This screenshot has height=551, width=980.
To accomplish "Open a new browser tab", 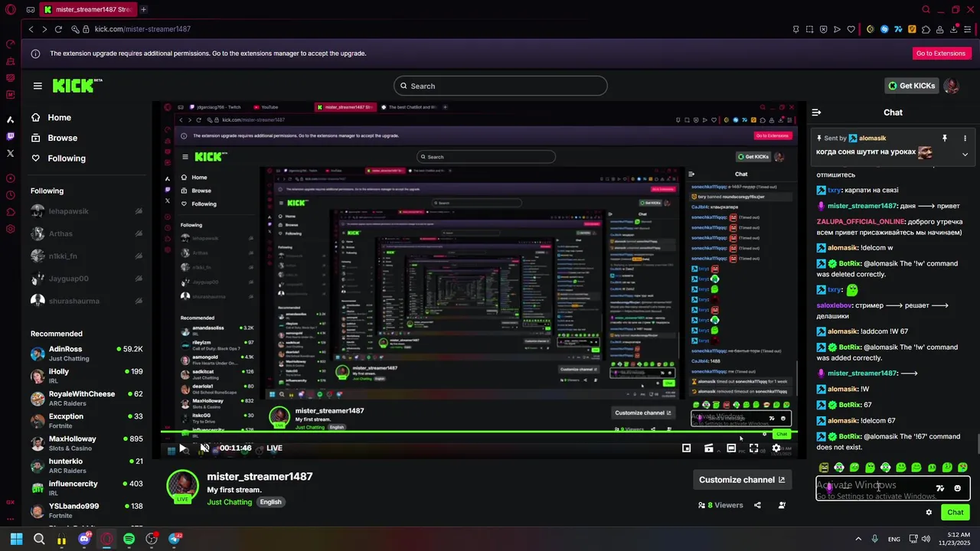I will (143, 10).
